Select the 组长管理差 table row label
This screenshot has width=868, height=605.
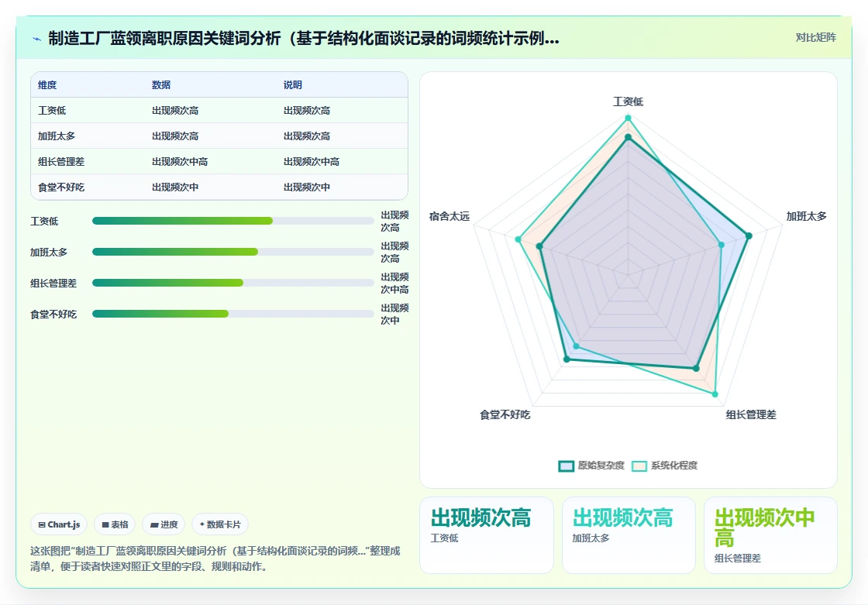(x=61, y=162)
